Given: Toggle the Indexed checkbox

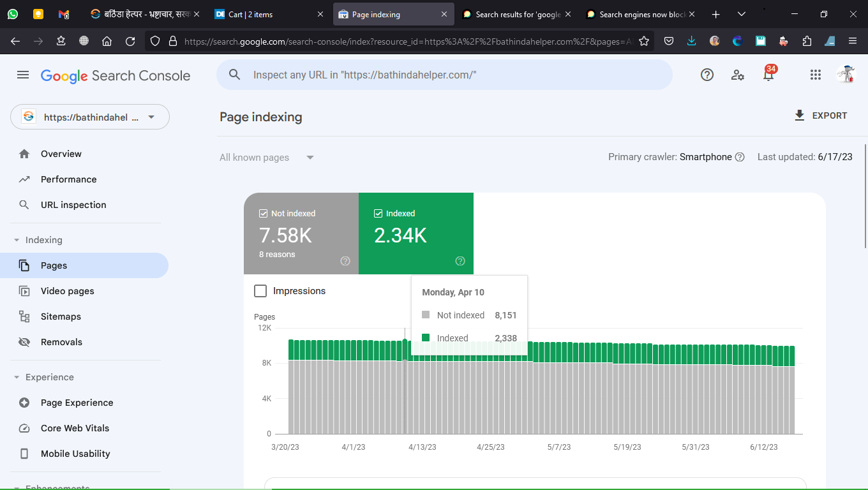Looking at the screenshot, I should pos(378,214).
